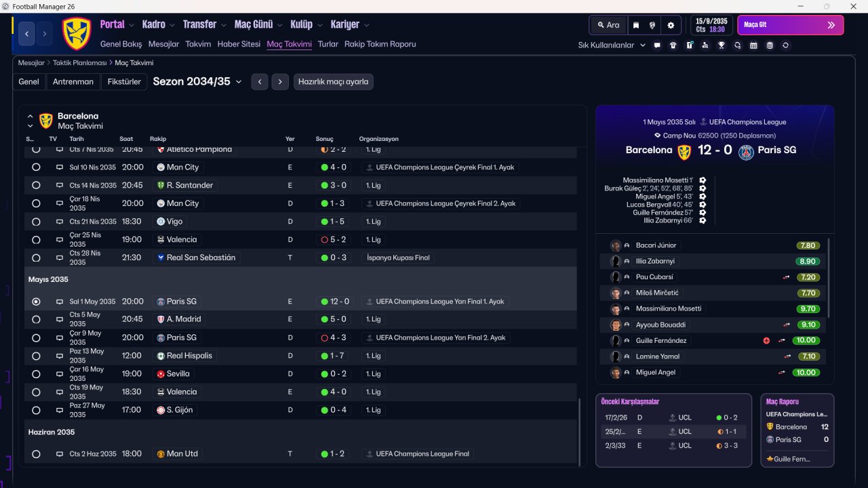Click the red injury icon for Guille Fernández
Image resolution: width=868 pixels, height=488 pixels.
pyautogui.click(x=766, y=341)
